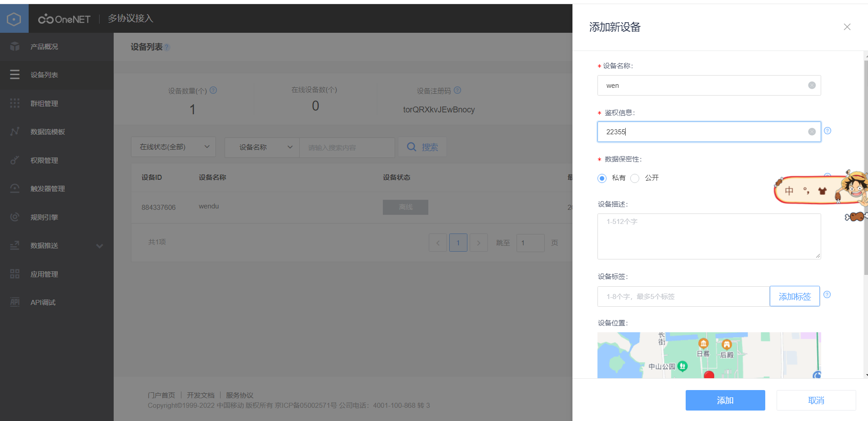
Task: Click the 添加 button to add device
Action: tap(725, 400)
